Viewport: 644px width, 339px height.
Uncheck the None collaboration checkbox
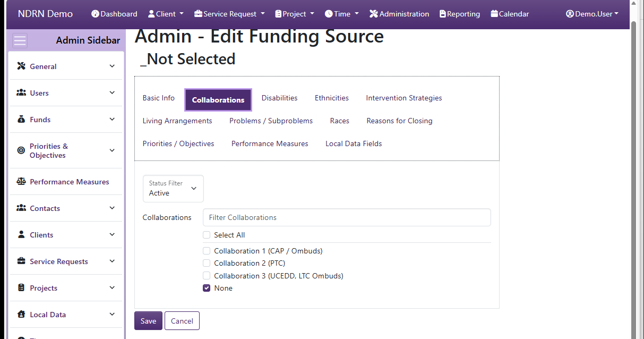[x=207, y=288]
